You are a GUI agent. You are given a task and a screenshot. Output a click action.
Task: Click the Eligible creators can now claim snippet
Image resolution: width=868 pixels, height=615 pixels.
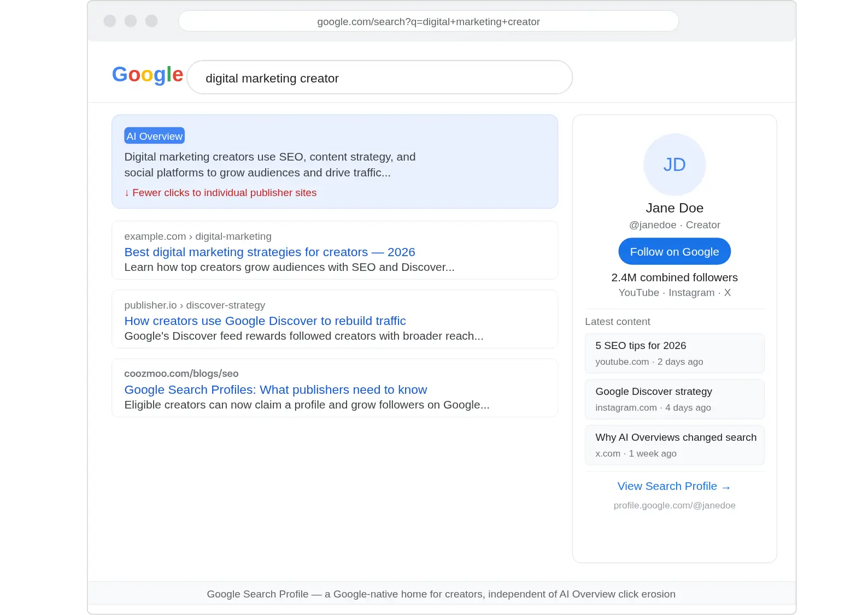pyautogui.click(x=307, y=405)
